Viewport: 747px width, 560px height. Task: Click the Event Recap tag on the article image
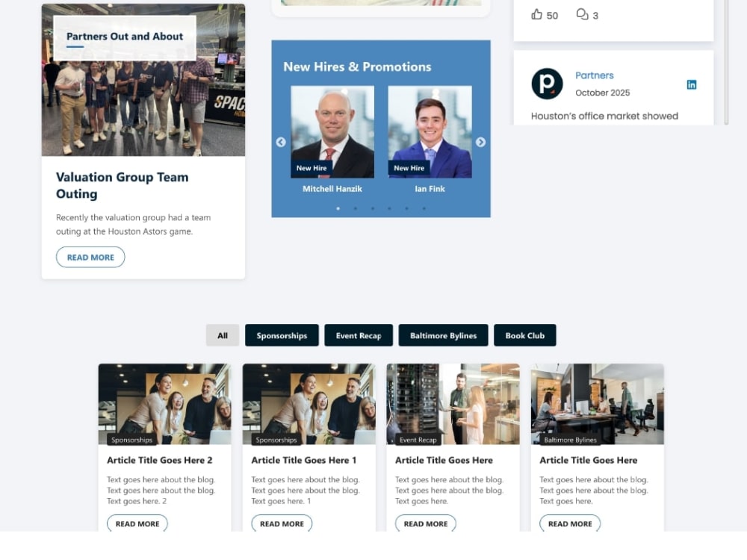pyautogui.click(x=418, y=440)
